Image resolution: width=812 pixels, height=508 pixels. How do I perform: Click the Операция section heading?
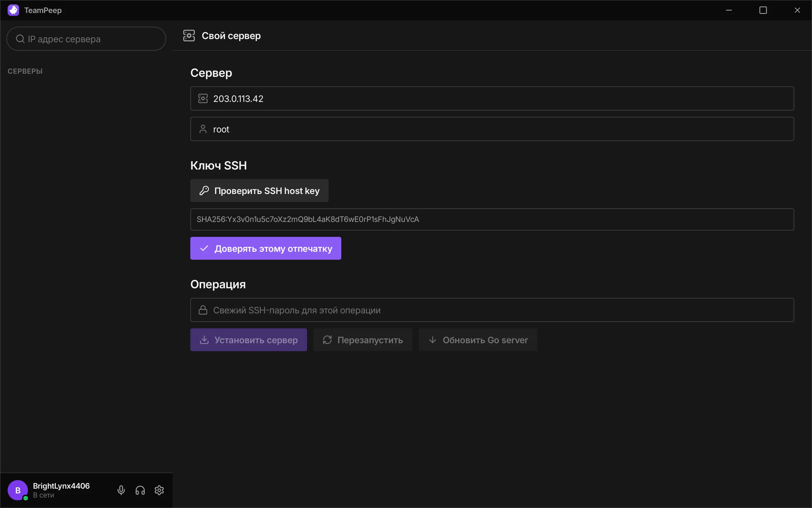pos(218,284)
